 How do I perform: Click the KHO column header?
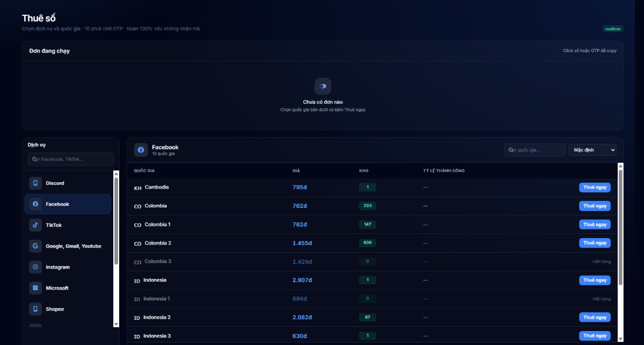pyautogui.click(x=364, y=171)
